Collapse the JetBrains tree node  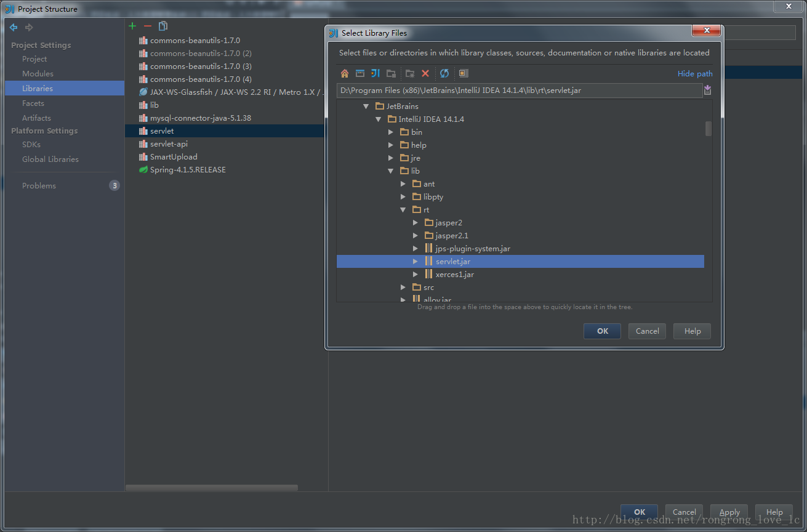point(366,107)
